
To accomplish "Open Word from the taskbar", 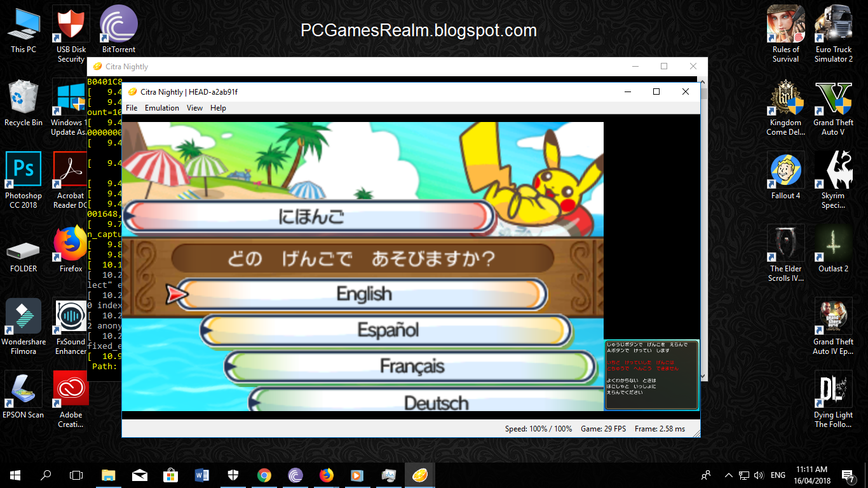I will [202, 475].
